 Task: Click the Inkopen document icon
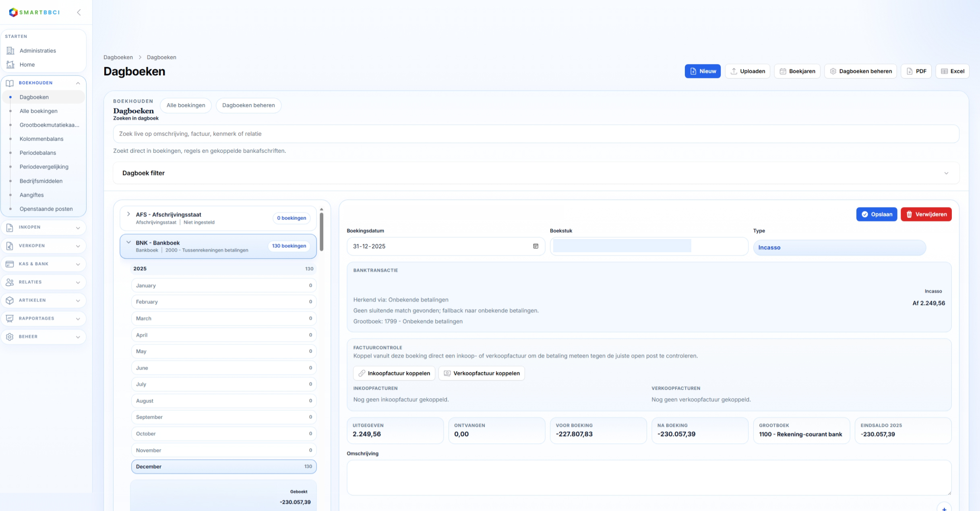click(x=10, y=227)
